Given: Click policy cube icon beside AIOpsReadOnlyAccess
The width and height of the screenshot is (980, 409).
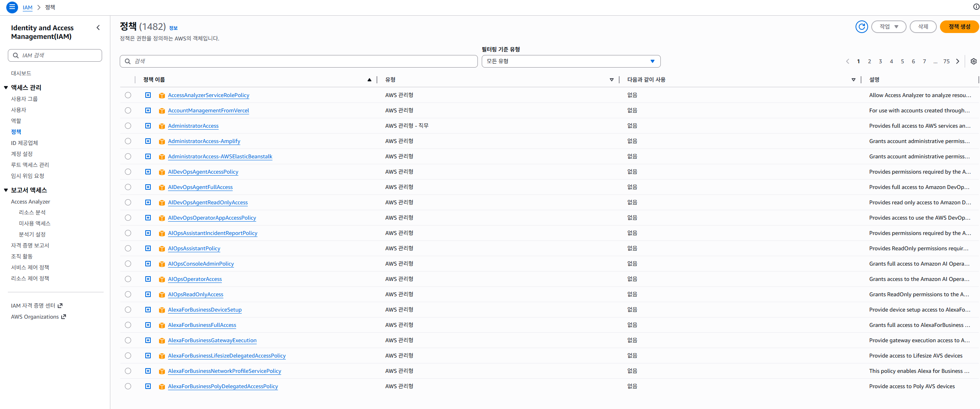Looking at the screenshot, I should (x=162, y=295).
